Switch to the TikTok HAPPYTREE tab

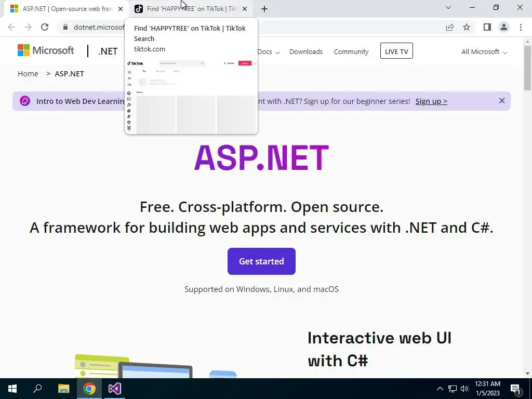[191, 9]
